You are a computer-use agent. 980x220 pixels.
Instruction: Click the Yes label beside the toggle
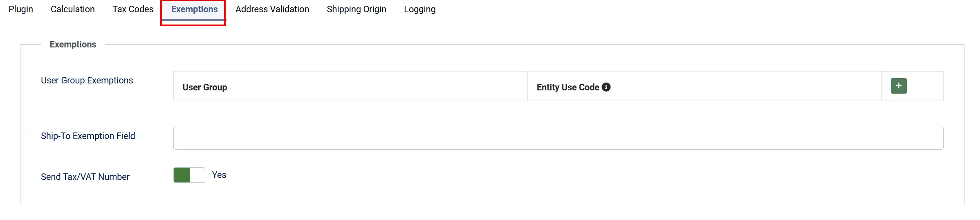pos(219,175)
